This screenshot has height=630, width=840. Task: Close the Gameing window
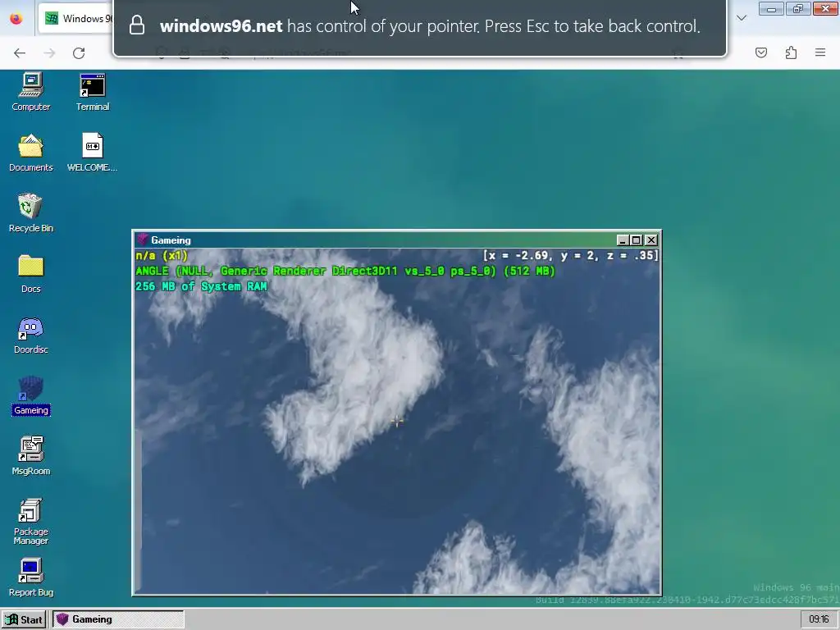(x=651, y=240)
